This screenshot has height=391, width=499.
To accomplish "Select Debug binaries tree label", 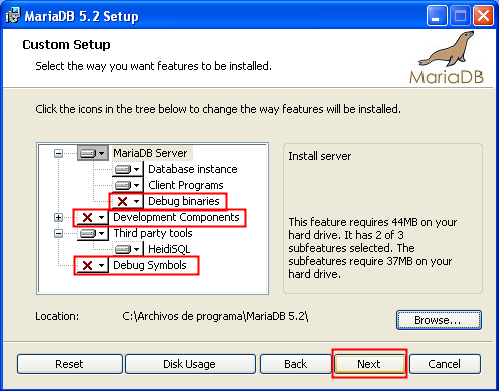I will (184, 201).
